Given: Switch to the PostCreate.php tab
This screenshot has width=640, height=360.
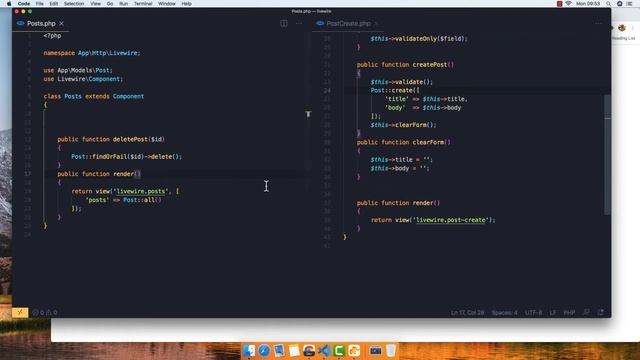Looking at the screenshot, I should click(348, 24).
